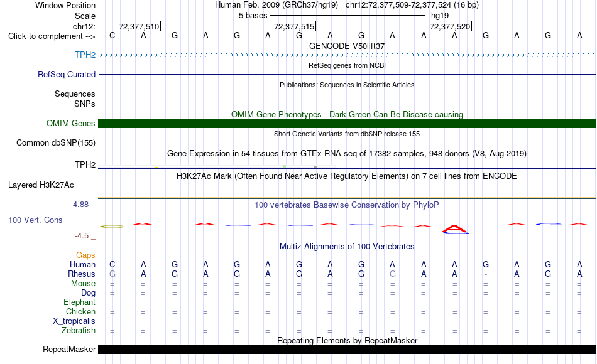Select the 100 Vert. Cons label
This screenshot has height=364, width=597.
pyautogui.click(x=35, y=220)
